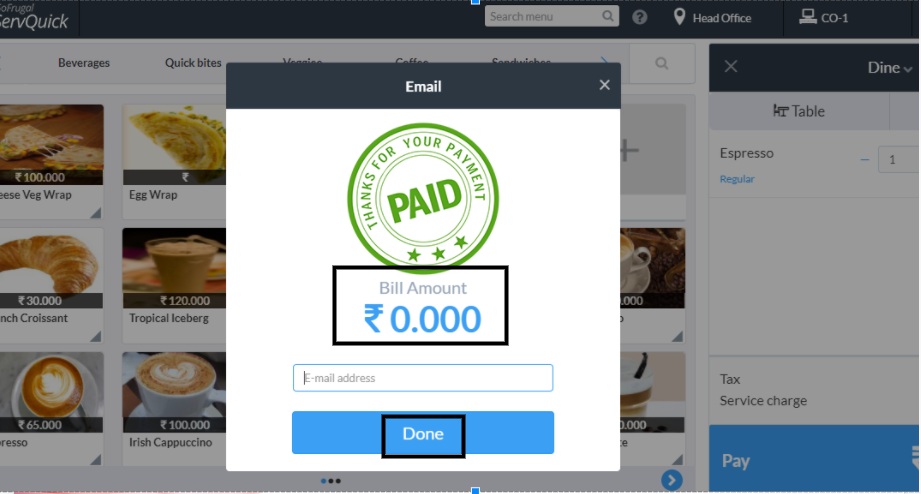Viewport: 921px width, 494px height.
Task: Open the category search magnifier icon
Action: click(662, 63)
